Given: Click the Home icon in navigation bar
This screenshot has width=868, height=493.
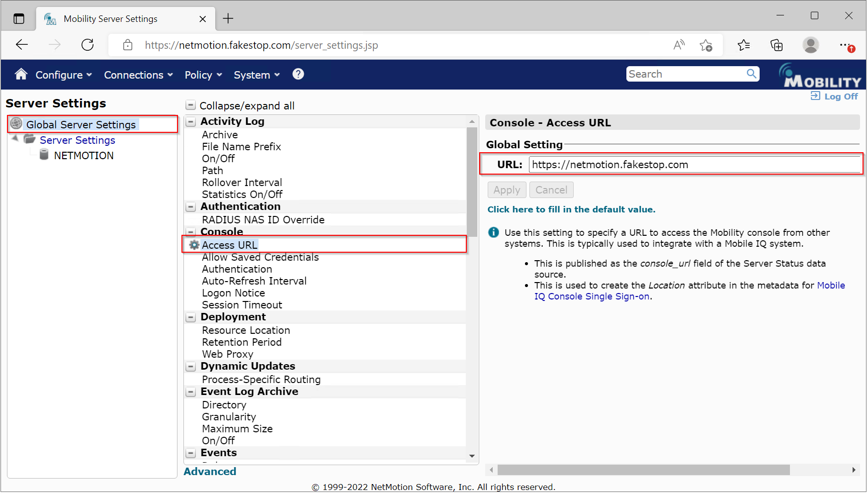Looking at the screenshot, I should coord(21,74).
